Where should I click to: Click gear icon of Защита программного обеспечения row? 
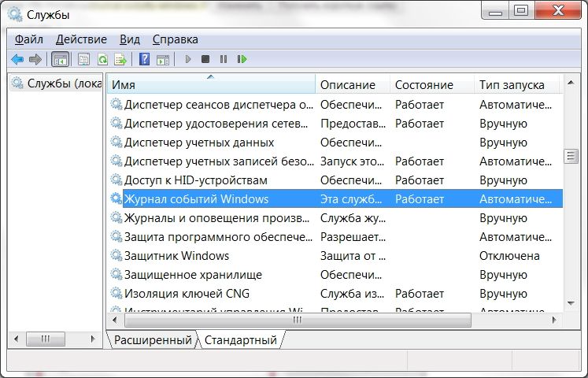(116, 236)
